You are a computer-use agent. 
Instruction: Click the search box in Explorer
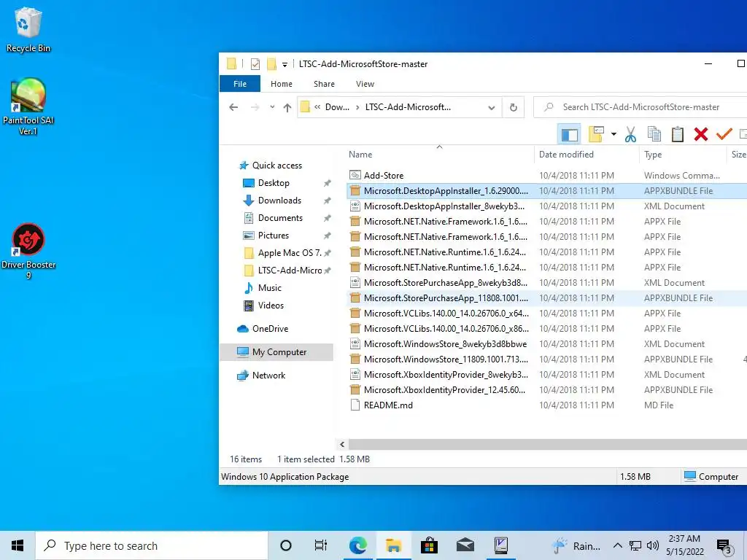coord(640,107)
